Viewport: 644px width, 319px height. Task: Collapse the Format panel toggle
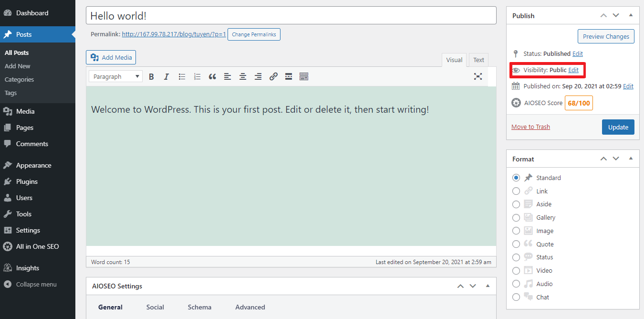[x=631, y=159]
